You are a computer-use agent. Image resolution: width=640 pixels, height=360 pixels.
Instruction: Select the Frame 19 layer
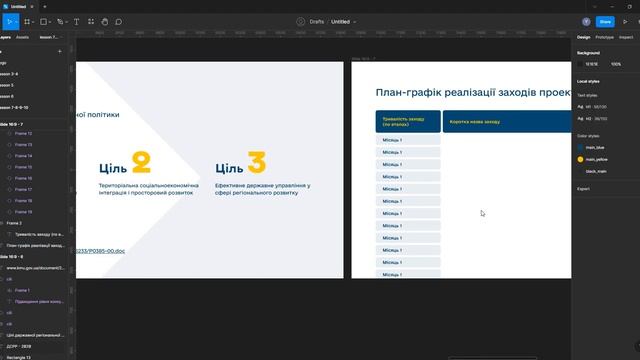23,212
